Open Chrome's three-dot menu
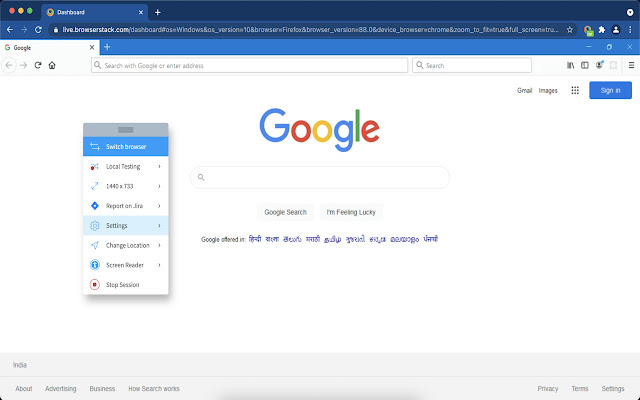Screen dimensions: 640x400 point(630,29)
